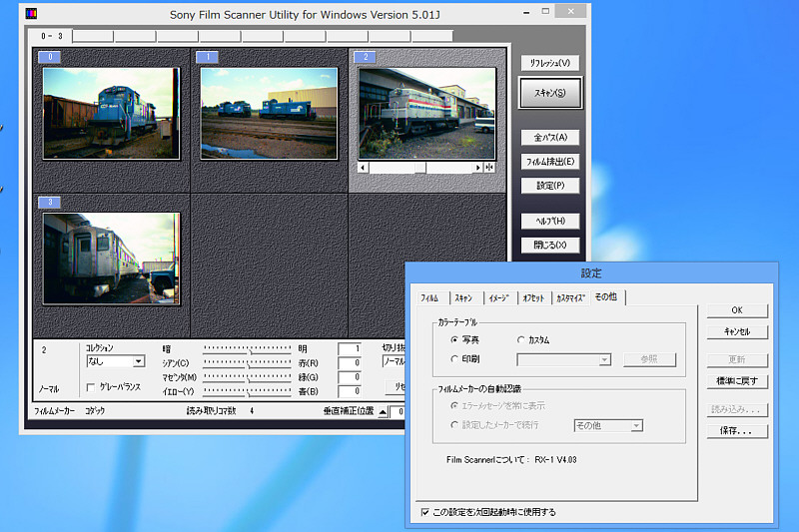Select the 印刷 color table option
Image resolution: width=799 pixels, height=532 pixels.
454,359
